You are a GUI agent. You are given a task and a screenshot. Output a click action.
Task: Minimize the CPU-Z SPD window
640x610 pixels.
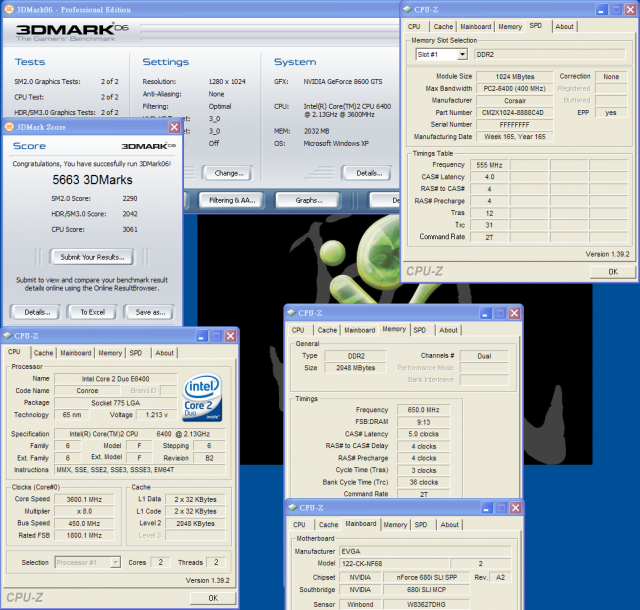(600, 10)
